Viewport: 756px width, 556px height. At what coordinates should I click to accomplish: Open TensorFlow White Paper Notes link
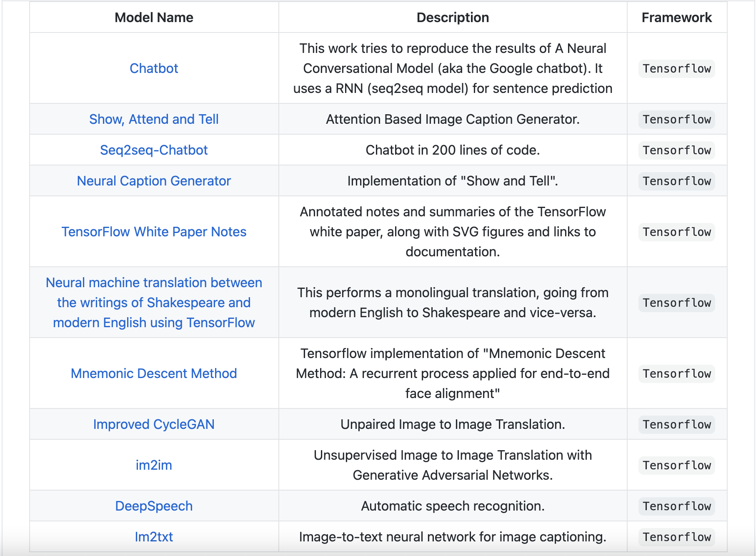pyautogui.click(x=154, y=232)
